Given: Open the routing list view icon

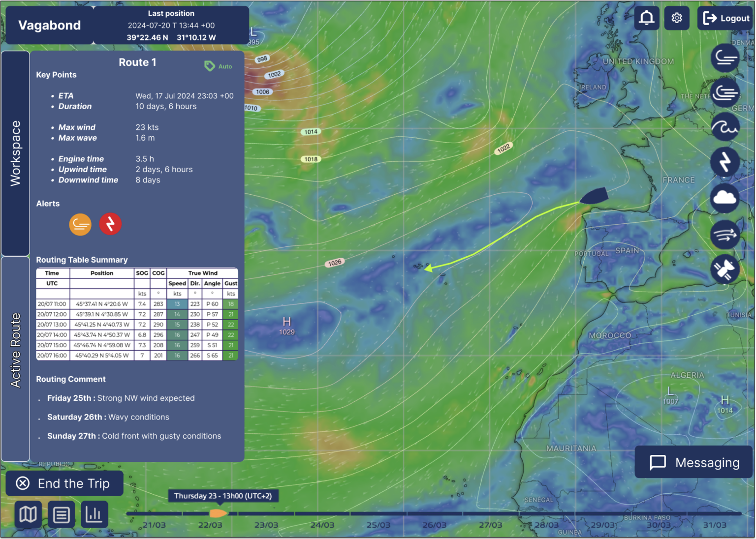Looking at the screenshot, I should [x=61, y=514].
